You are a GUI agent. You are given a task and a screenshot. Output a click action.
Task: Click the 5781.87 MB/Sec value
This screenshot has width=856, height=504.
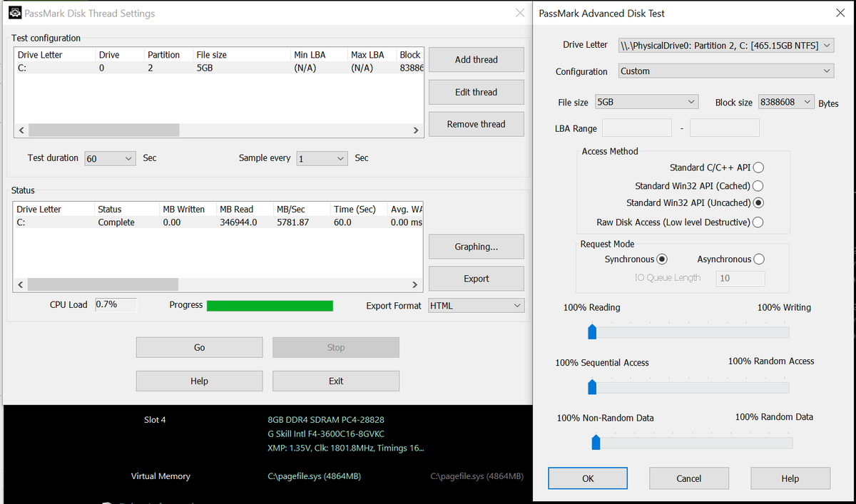point(293,222)
